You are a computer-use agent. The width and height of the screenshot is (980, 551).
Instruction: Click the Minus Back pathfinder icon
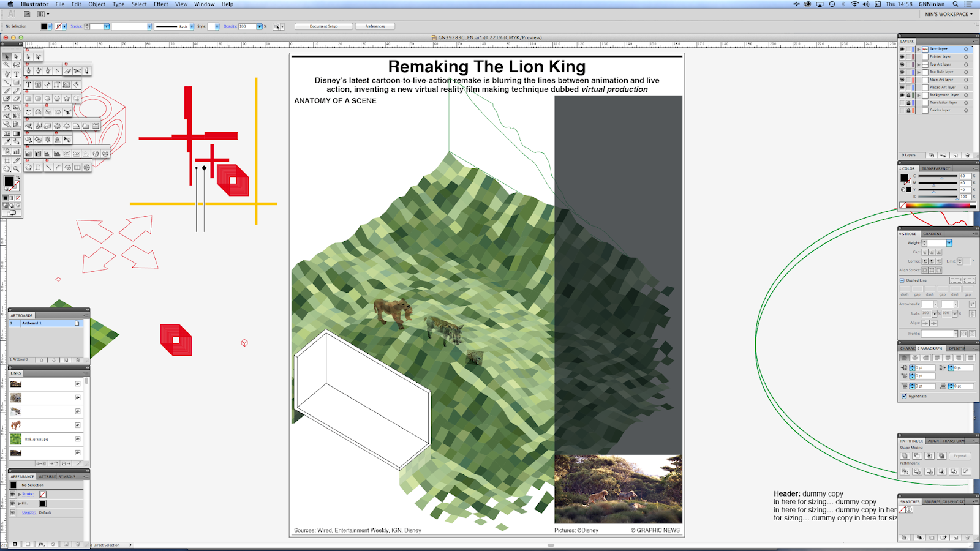[966, 471]
